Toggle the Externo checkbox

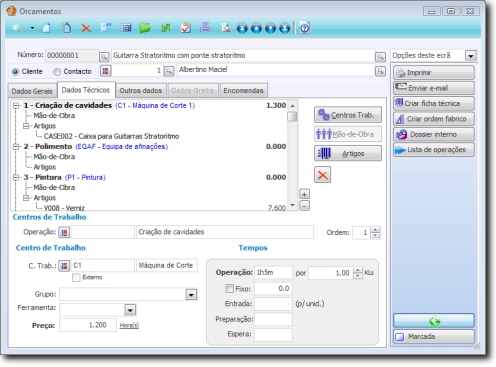(76, 277)
